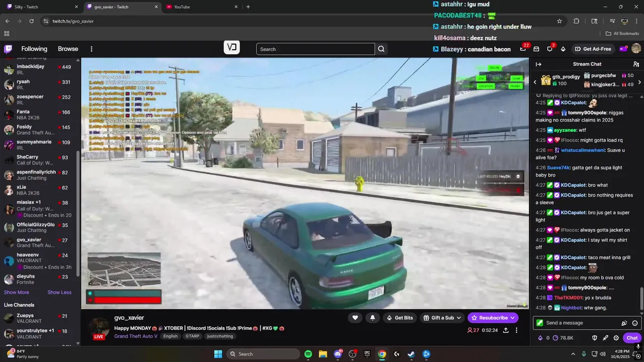Open the imbadkidjay channel in sidebar
Viewport: 644px width, 362px height.
pyautogui.click(x=39, y=69)
